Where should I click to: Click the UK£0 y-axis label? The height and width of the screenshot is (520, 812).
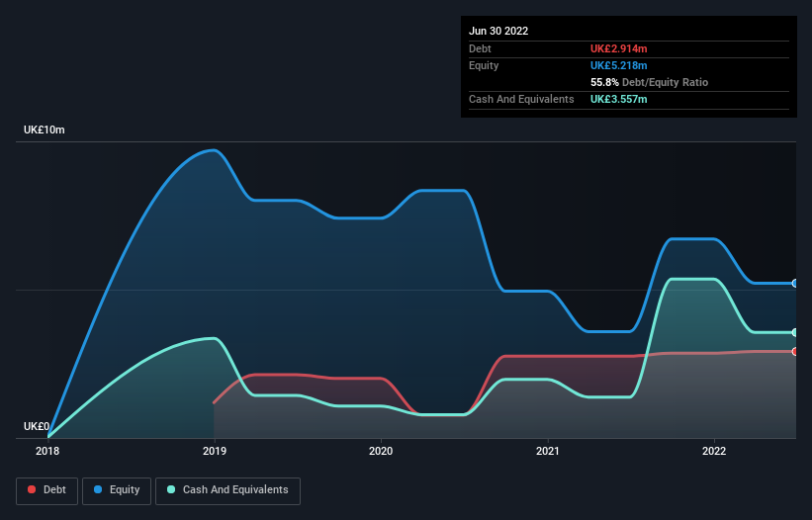tap(37, 426)
